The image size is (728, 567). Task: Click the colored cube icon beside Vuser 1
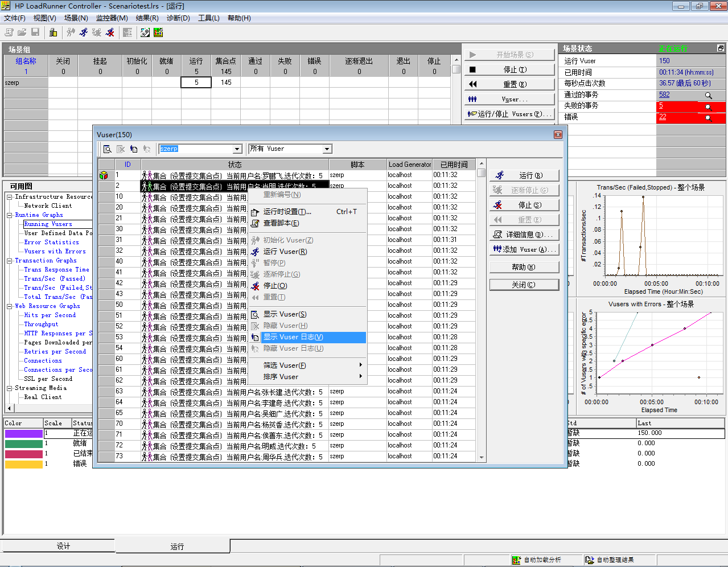pos(104,175)
